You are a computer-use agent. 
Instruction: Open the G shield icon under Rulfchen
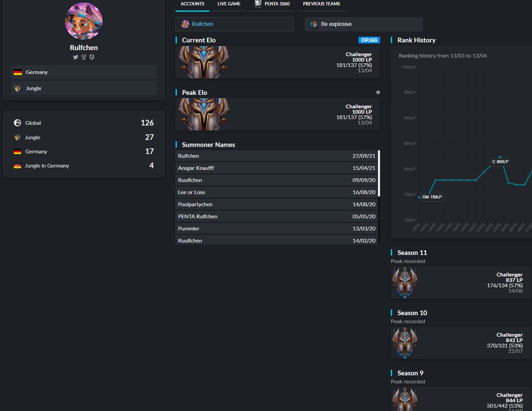(x=92, y=57)
